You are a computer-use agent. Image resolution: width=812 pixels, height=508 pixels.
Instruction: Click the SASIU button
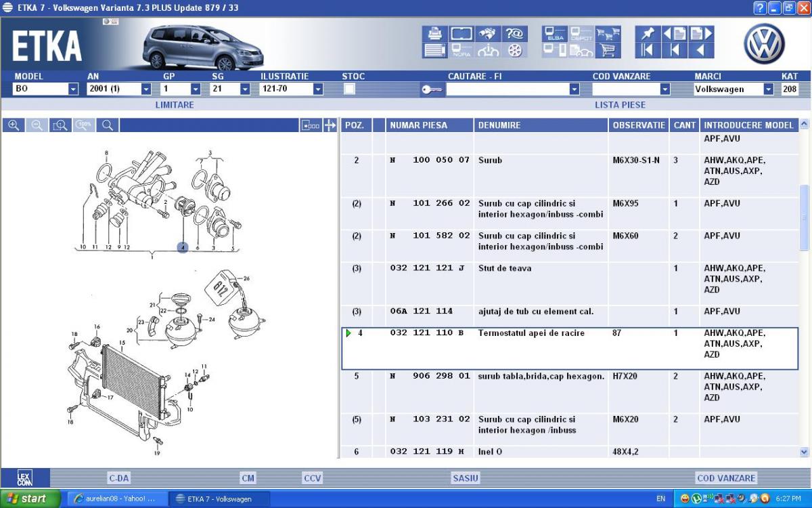click(x=466, y=478)
